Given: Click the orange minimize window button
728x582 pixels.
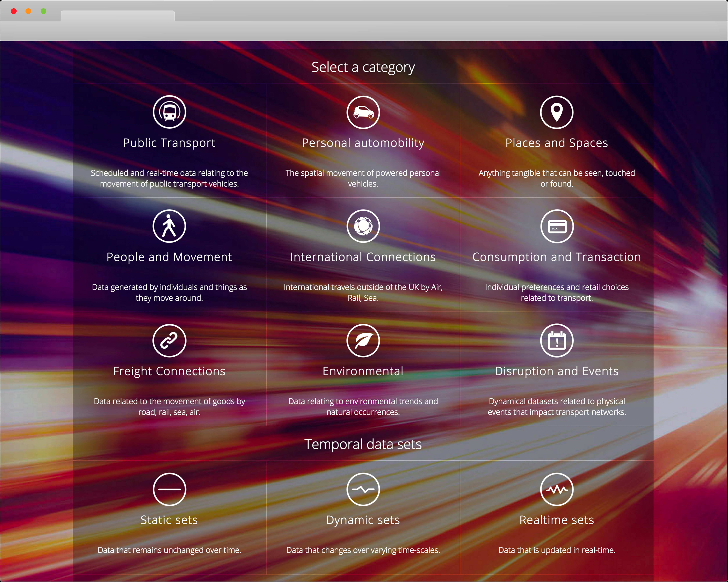Looking at the screenshot, I should tap(28, 11).
